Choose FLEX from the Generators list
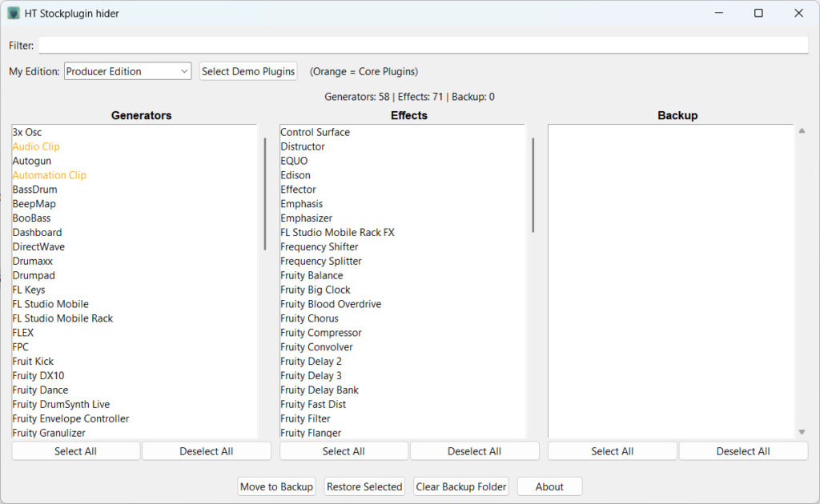The height and width of the screenshot is (504, 820). 23,333
